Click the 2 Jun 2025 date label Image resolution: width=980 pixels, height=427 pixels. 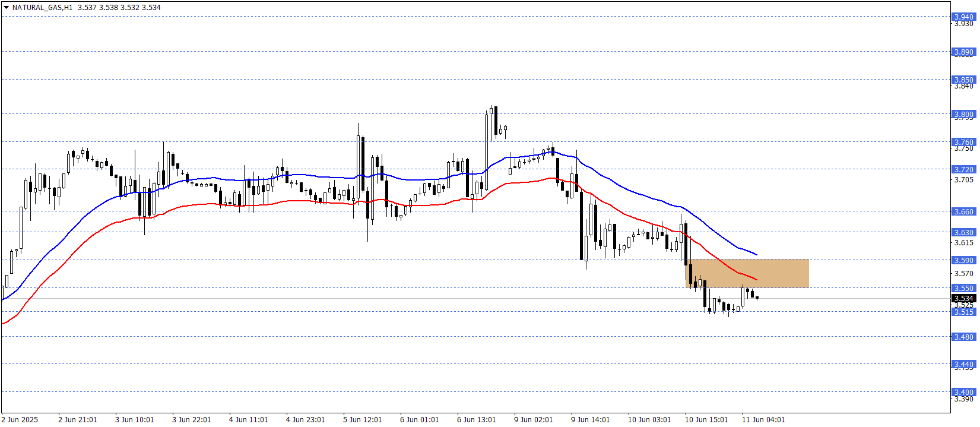(20, 420)
